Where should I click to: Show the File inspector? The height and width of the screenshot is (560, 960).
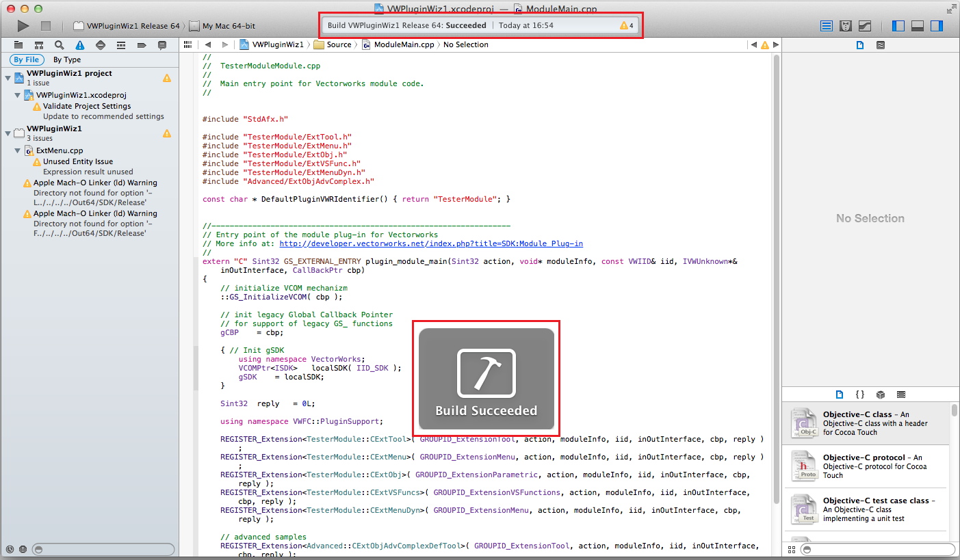pos(860,45)
